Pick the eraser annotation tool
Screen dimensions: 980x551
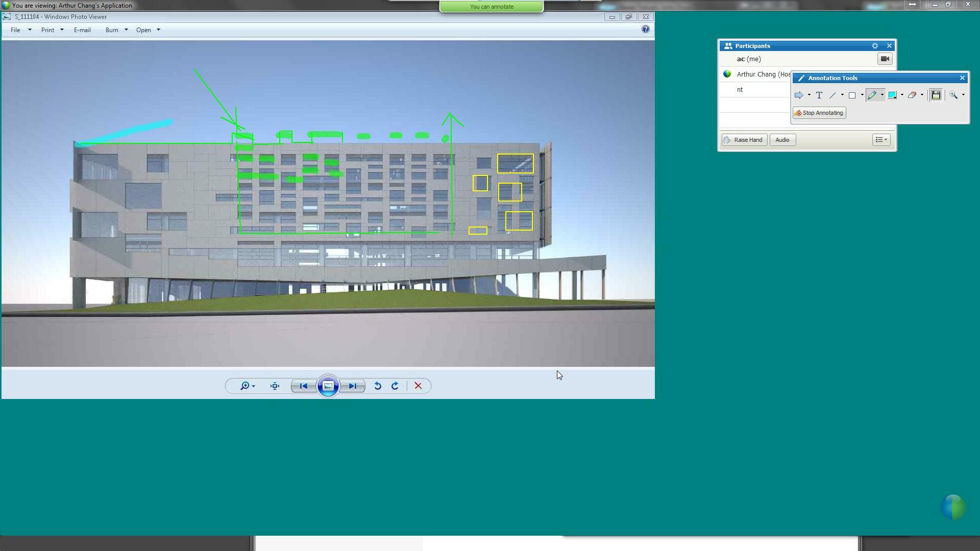(912, 95)
